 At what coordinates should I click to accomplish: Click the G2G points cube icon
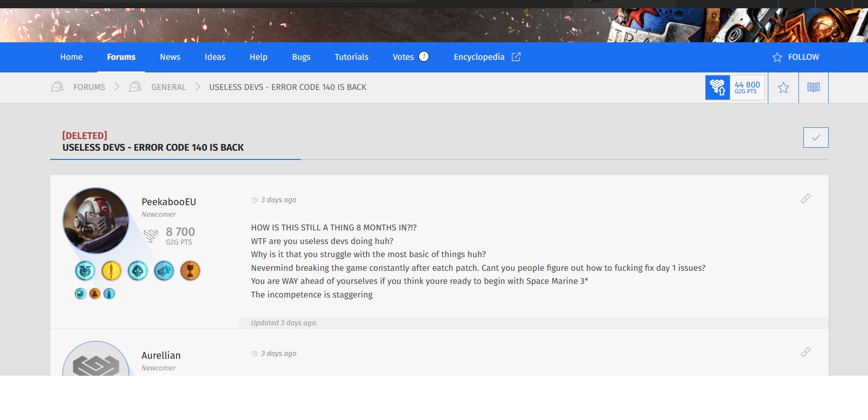(x=718, y=87)
